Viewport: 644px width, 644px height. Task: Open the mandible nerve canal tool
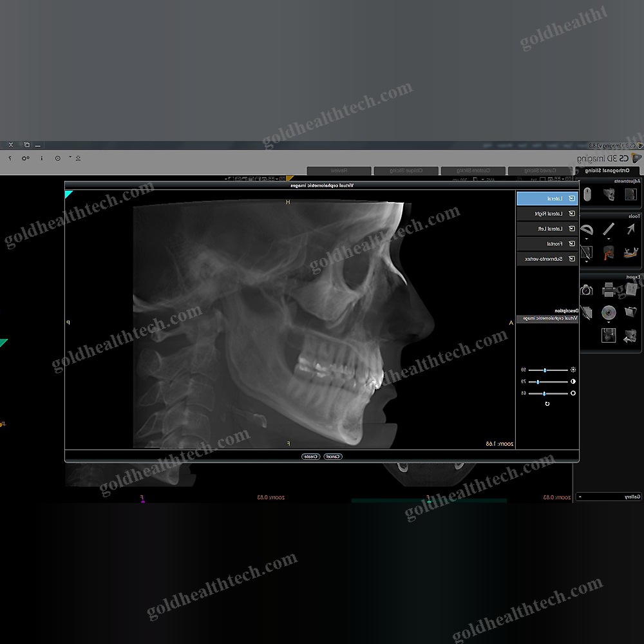pyautogui.click(x=630, y=252)
